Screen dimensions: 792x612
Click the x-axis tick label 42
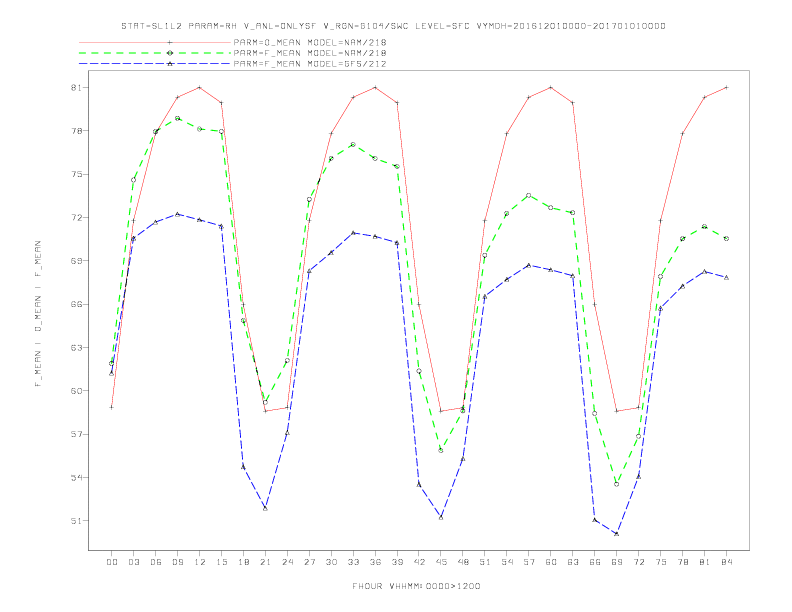(419, 562)
